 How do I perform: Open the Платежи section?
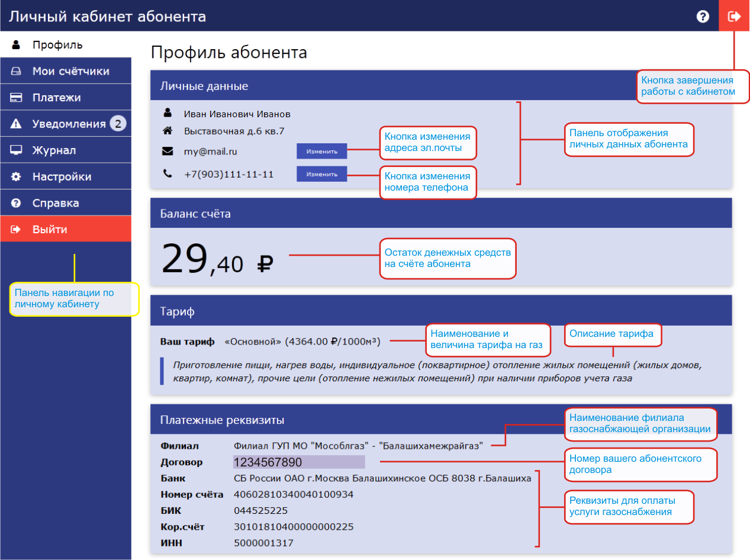(x=57, y=98)
